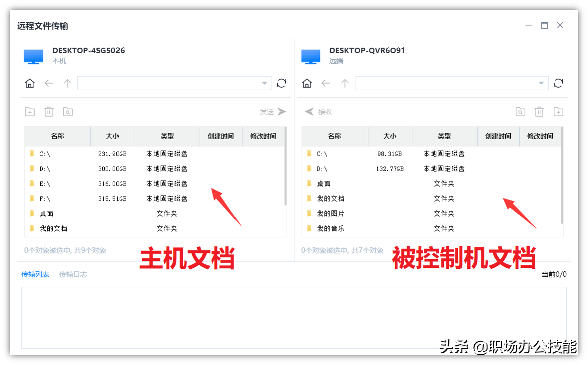Select local E:\ drive row
The height and width of the screenshot is (365, 588).
tap(154, 184)
